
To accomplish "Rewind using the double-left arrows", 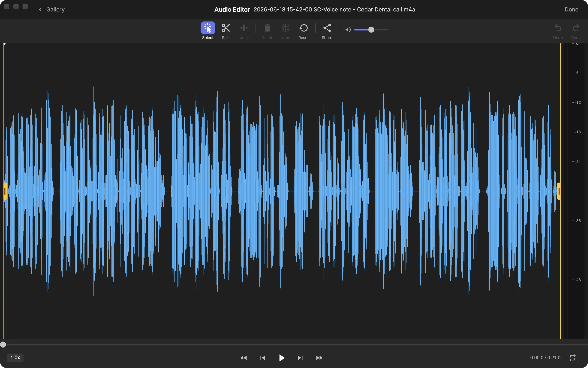I will click(x=243, y=358).
